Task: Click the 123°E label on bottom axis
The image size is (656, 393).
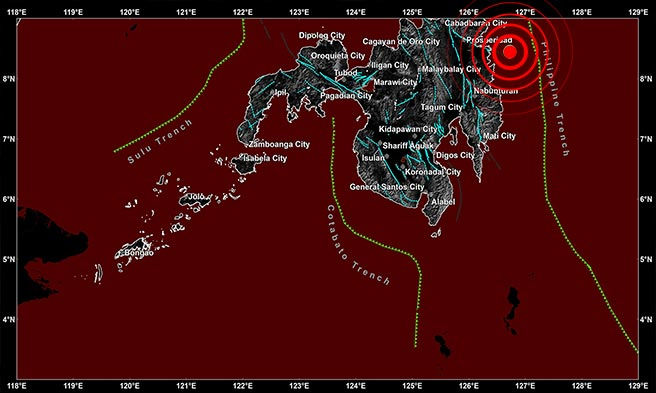Action: pos(300,385)
